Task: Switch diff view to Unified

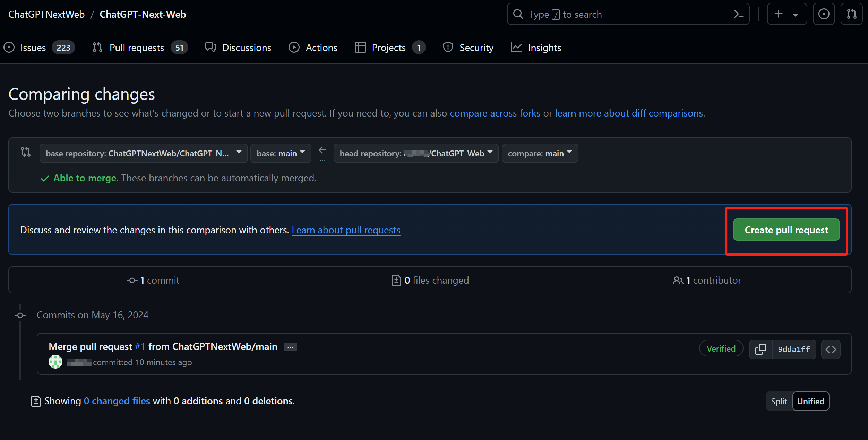Action: point(811,401)
